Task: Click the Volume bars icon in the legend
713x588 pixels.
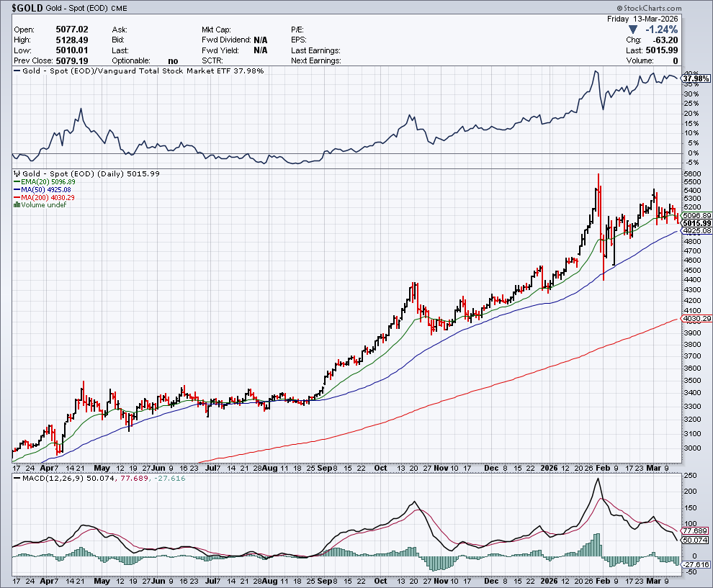Action: click(x=16, y=205)
